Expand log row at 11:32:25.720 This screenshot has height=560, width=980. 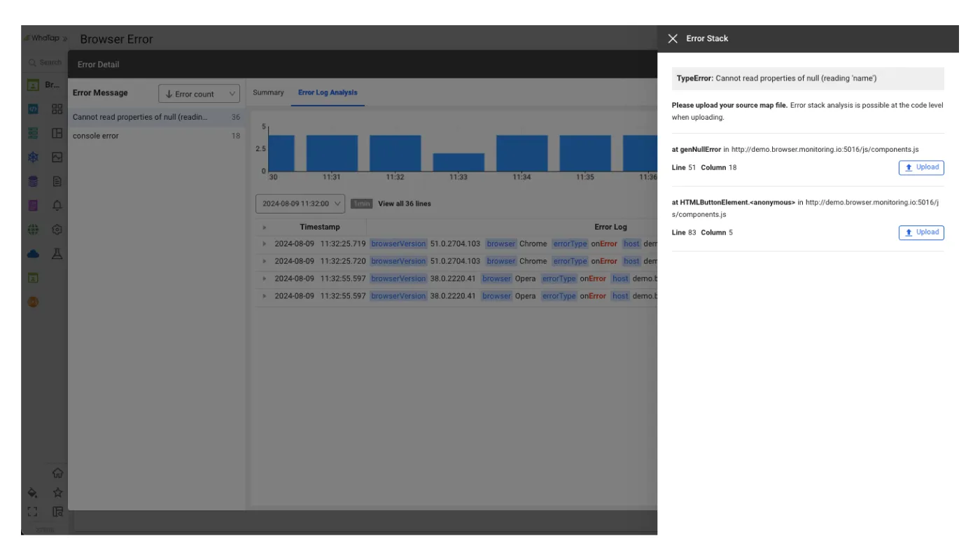tap(264, 261)
